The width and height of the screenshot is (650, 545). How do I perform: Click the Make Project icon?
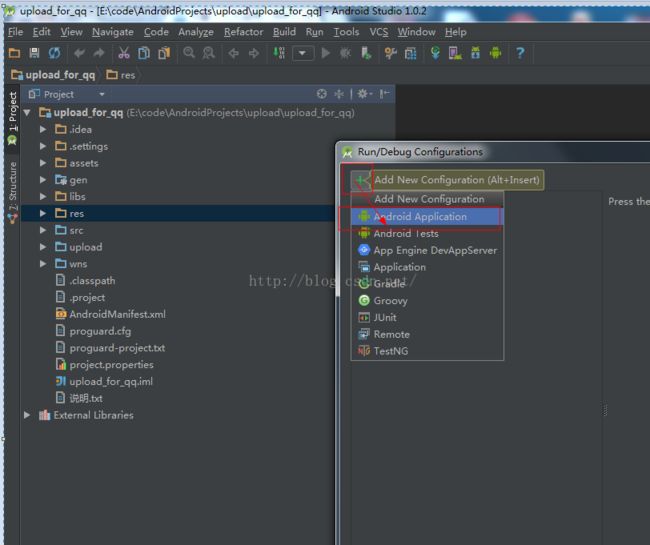279,53
